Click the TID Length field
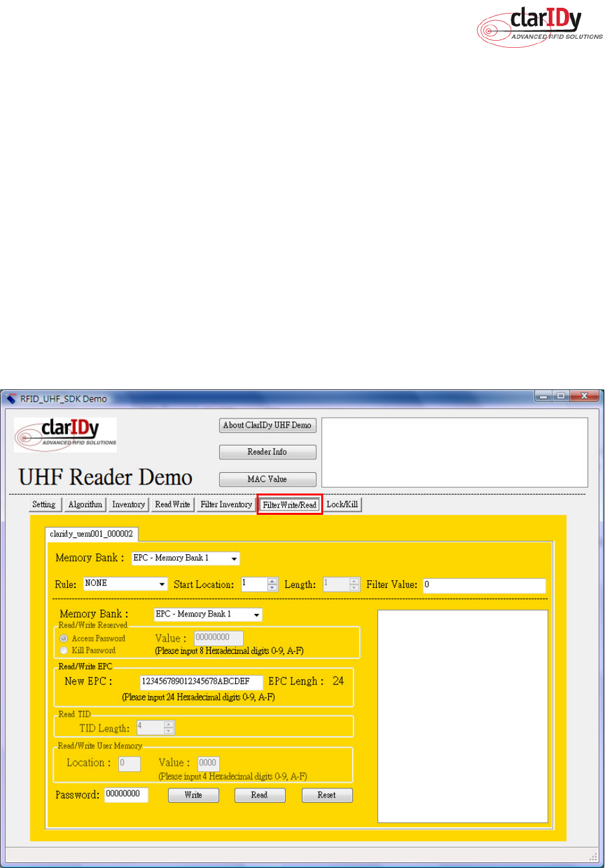The height and width of the screenshot is (868, 605). [150, 728]
